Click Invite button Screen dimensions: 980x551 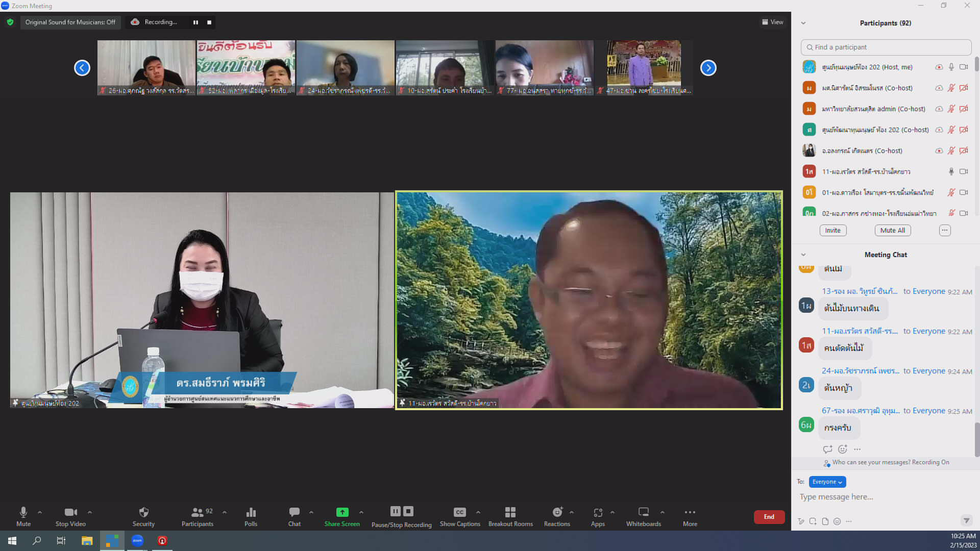click(x=833, y=230)
